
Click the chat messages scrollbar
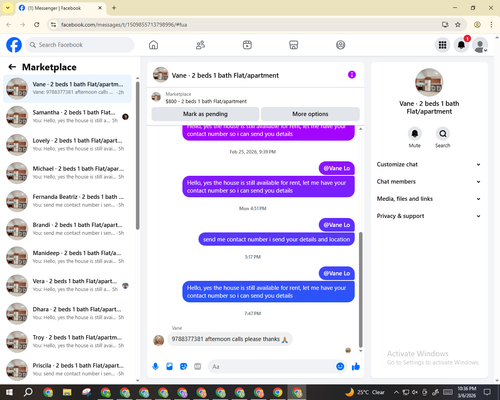click(x=360, y=290)
